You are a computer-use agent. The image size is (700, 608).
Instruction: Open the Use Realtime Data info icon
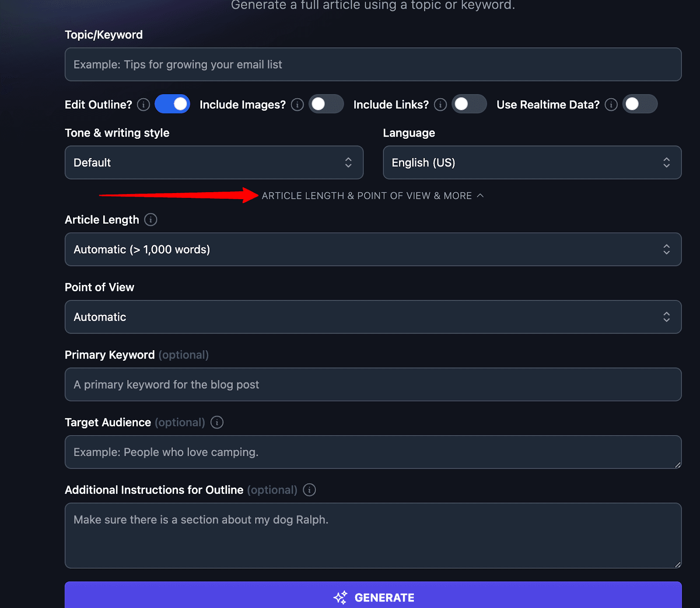[611, 104]
